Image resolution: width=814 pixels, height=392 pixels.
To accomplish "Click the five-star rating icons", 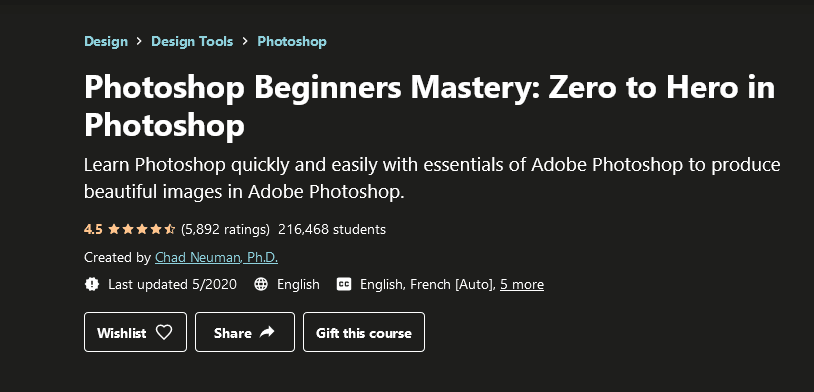I will (x=142, y=229).
